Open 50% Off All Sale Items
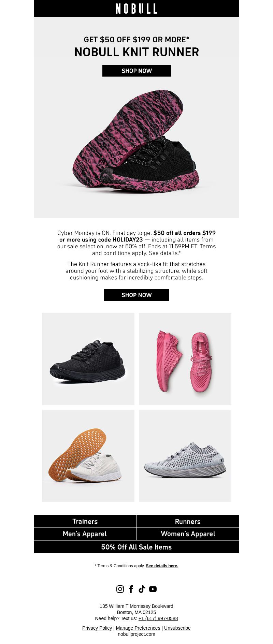The image size is (273, 644). pos(136,547)
